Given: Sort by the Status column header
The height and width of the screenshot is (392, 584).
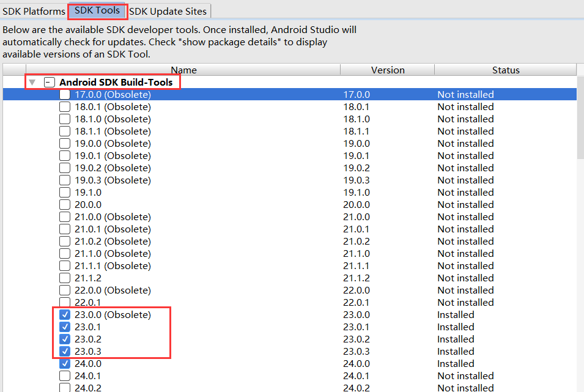Looking at the screenshot, I should [505, 70].
